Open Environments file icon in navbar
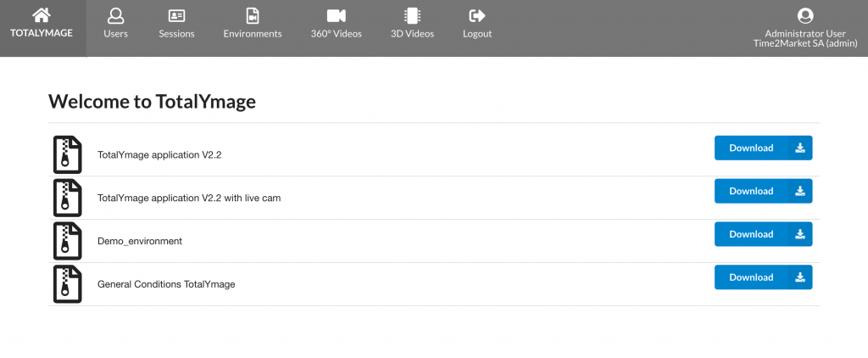 click(x=253, y=15)
